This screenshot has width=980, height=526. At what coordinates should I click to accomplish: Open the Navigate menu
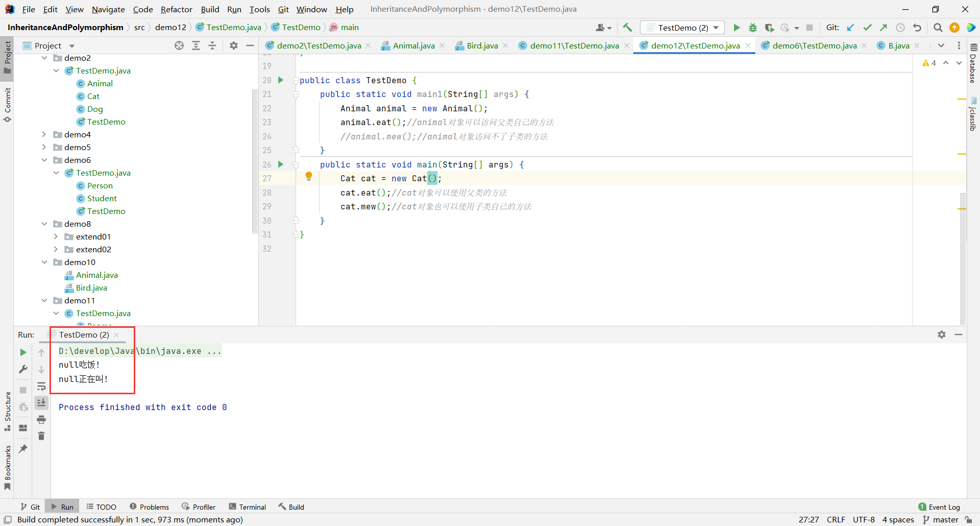[x=108, y=9]
